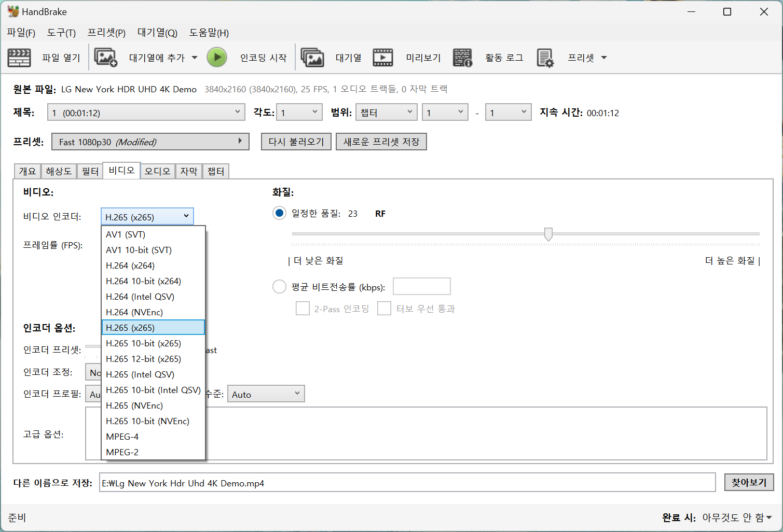Open the encoder level Auto dropdown
The height and width of the screenshot is (532, 783).
tap(266, 394)
